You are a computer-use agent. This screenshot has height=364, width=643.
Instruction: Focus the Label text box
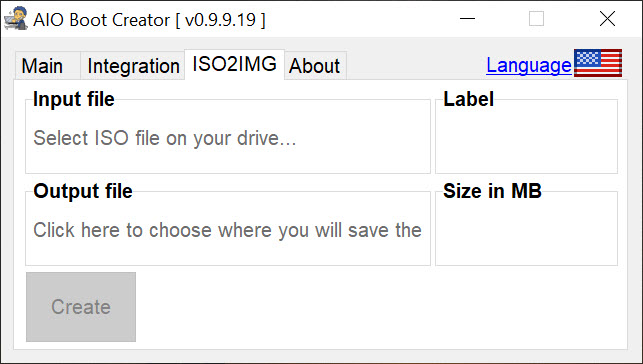[x=526, y=138]
